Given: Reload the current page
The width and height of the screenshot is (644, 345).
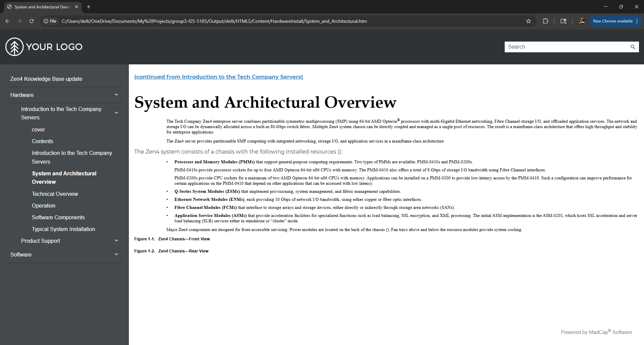Looking at the screenshot, I should 32,21.
